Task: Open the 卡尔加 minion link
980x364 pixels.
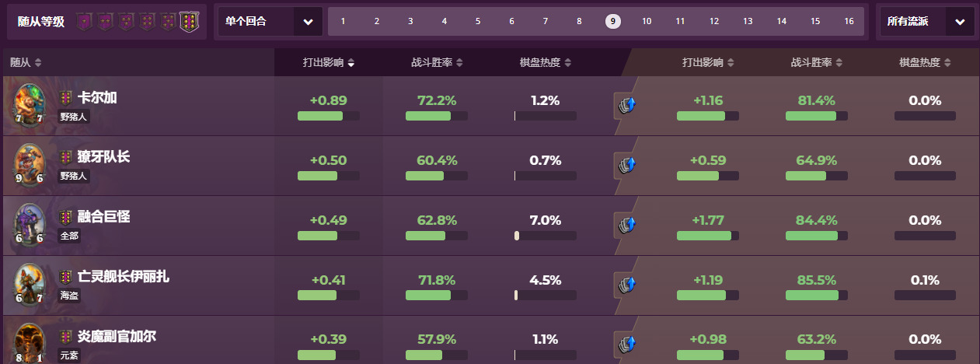Action: [x=97, y=98]
